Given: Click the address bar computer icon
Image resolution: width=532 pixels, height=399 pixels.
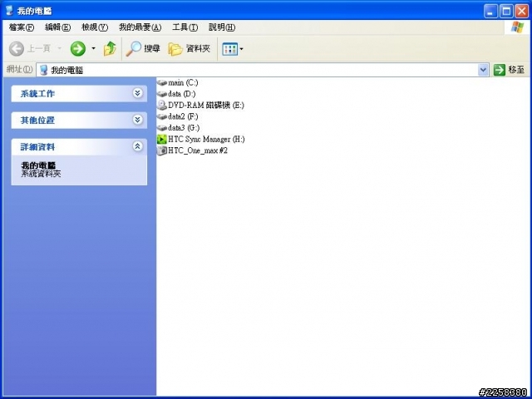Looking at the screenshot, I should [x=43, y=70].
